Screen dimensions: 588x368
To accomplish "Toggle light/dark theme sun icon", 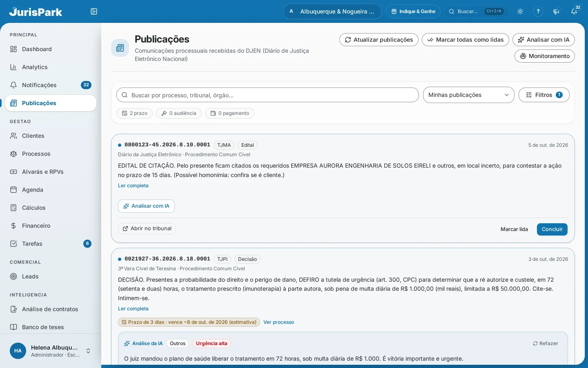I will tap(520, 11).
